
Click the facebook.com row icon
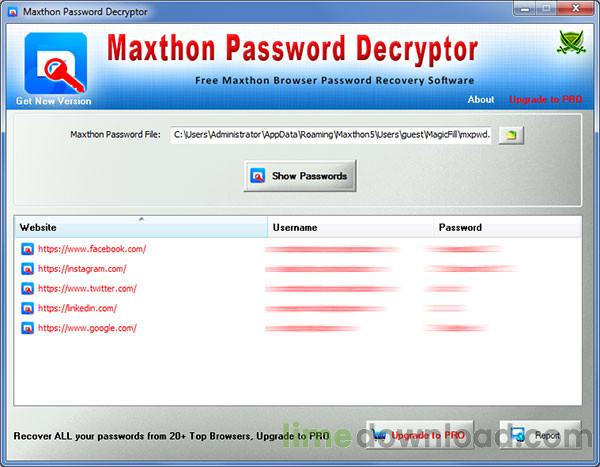tap(27, 249)
